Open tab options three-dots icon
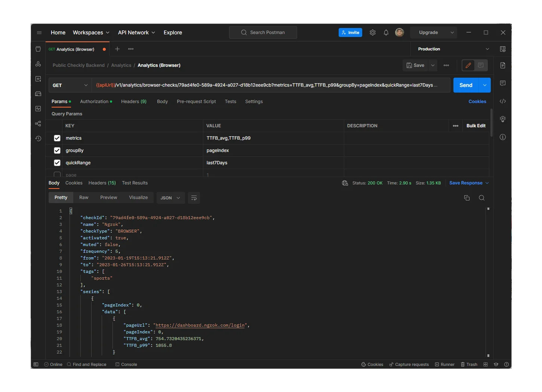The width and height of the screenshot is (542, 392). [131, 49]
